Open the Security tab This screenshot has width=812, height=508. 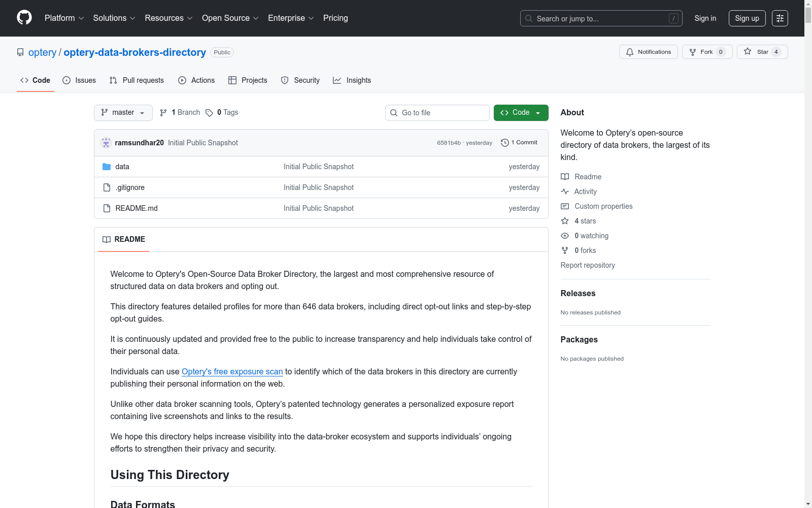(x=300, y=80)
